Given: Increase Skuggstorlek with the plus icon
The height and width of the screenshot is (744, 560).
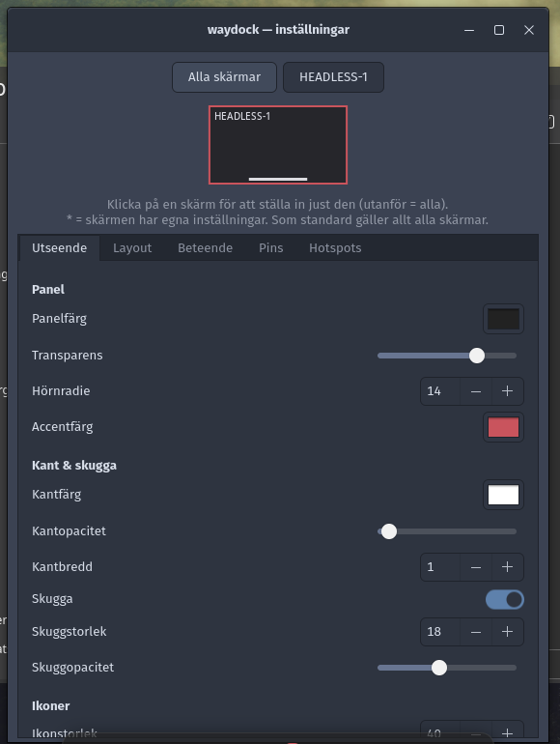Looking at the screenshot, I should (507, 632).
